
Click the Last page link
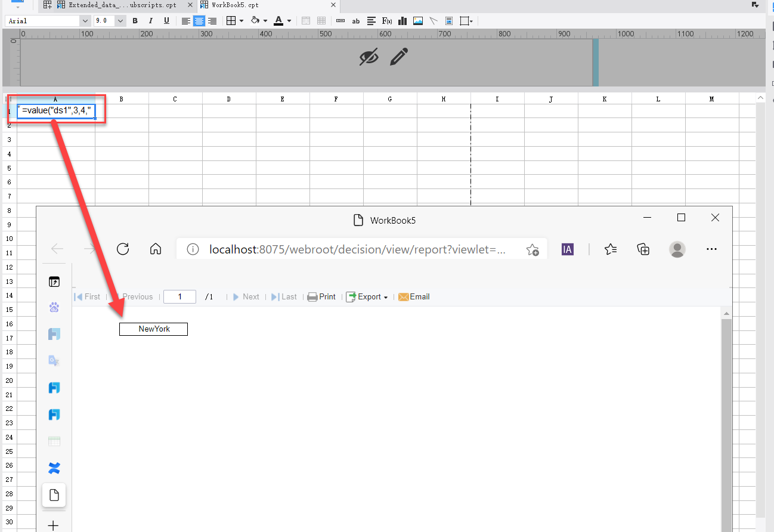pos(287,296)
